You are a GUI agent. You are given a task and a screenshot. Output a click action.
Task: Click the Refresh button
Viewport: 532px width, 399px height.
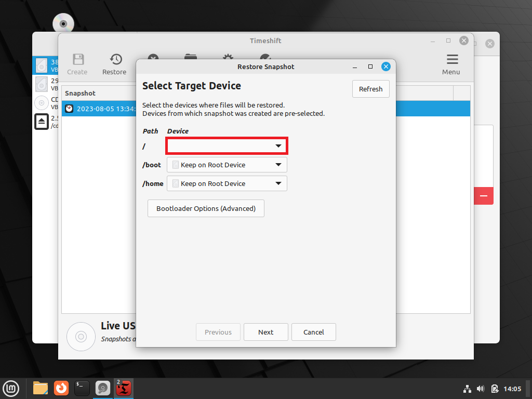pyautogui.click(x=370, y=89)
